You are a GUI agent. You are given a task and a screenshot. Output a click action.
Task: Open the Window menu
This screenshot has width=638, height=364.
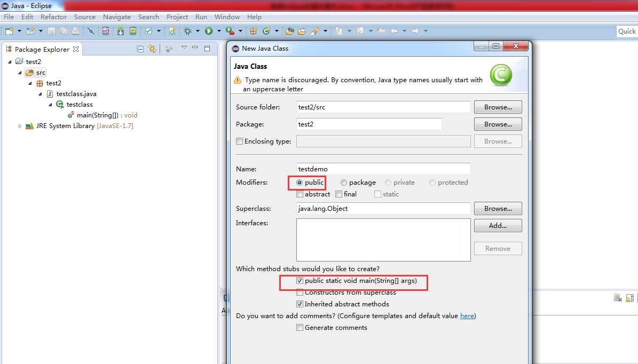click(x=227, y=17)
